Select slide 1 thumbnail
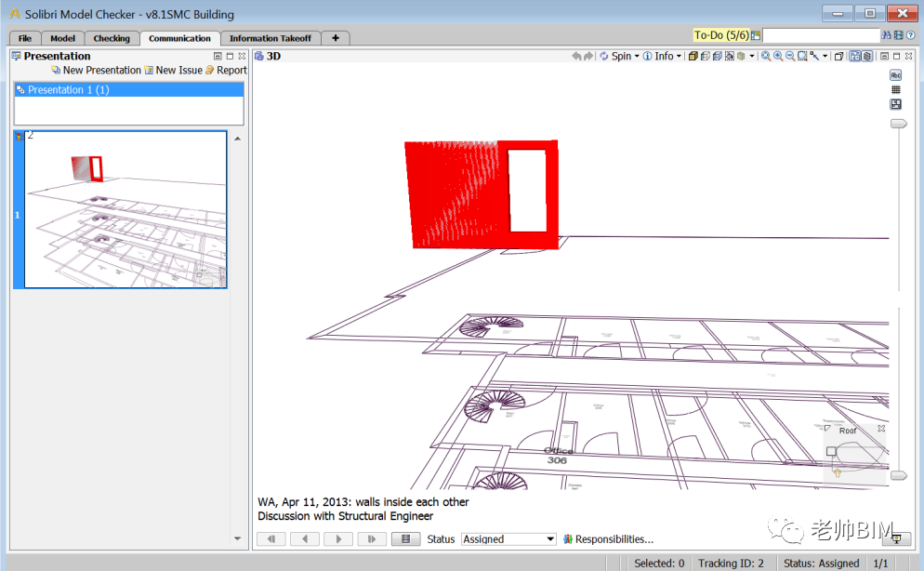Viewport: 924px width, 571px height. coord(120,210)
